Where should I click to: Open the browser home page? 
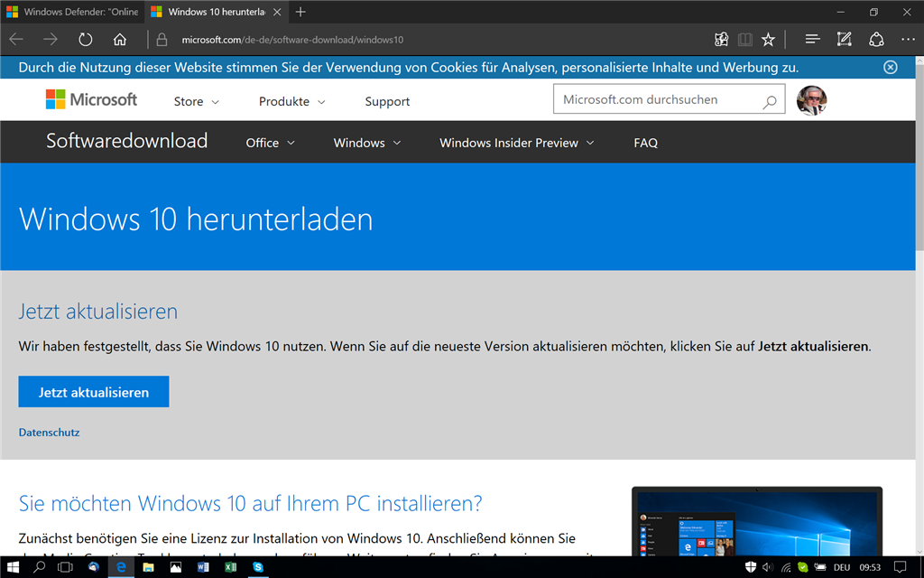(x=120, y=40)
